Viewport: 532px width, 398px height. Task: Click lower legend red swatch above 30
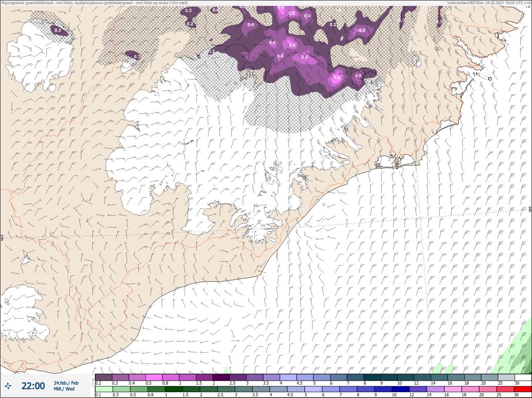tap(523, 389)
